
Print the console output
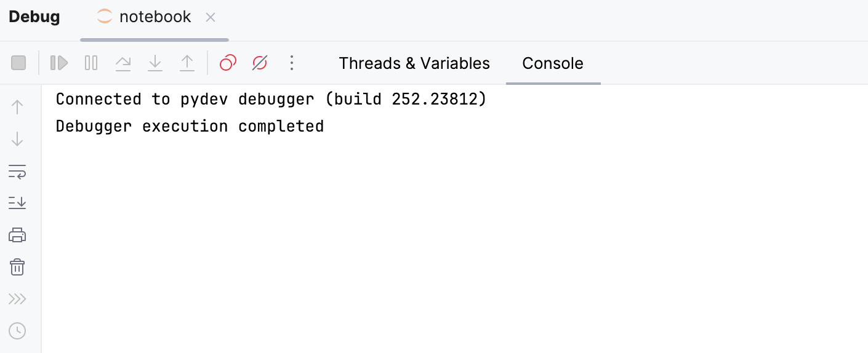coord(17,235)
